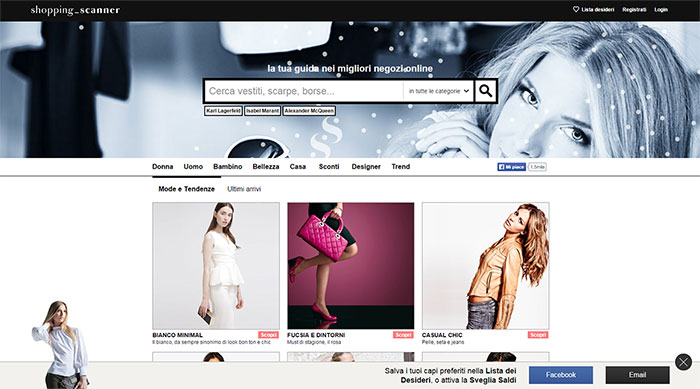700x389 pixels.
Task: Click the heart icon beside Lista desideri
Action: click(576, 9)
